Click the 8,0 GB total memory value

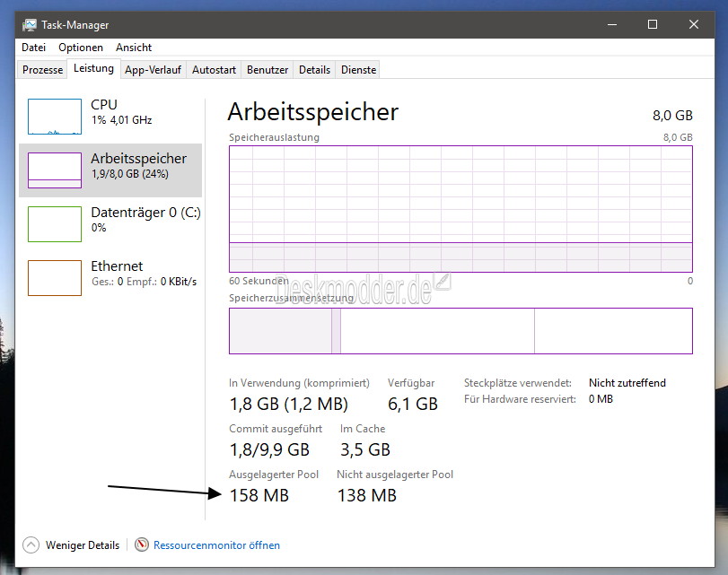click(672, 116)
